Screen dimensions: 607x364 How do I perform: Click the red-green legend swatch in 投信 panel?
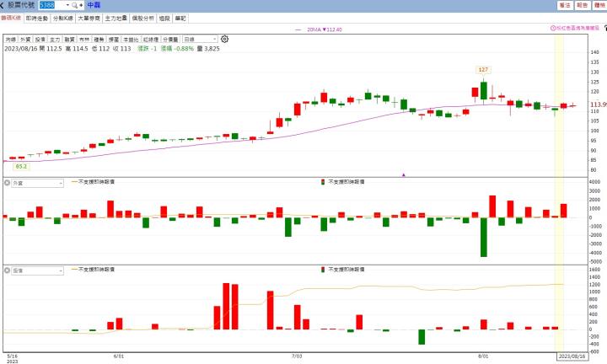(323, 270)
